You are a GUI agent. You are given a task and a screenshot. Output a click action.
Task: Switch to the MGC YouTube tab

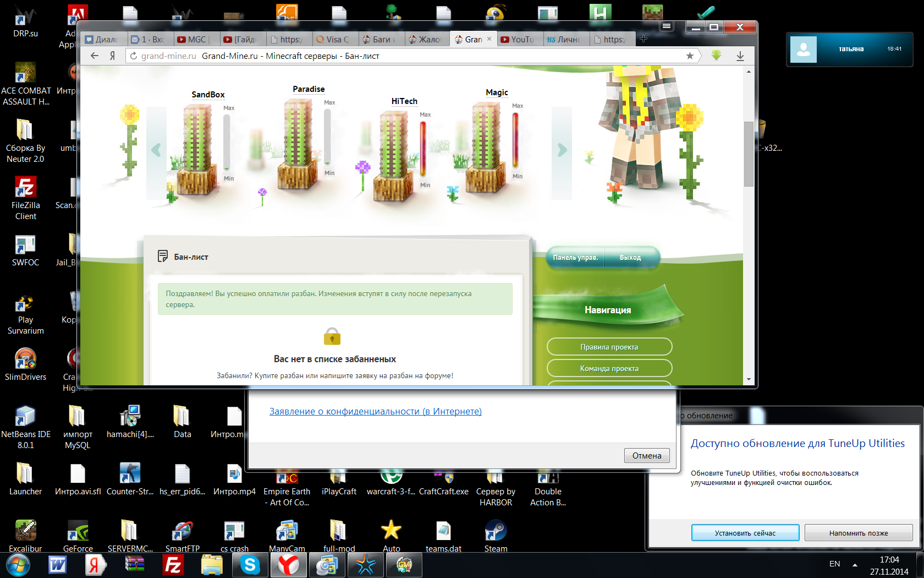pos(196,39)
